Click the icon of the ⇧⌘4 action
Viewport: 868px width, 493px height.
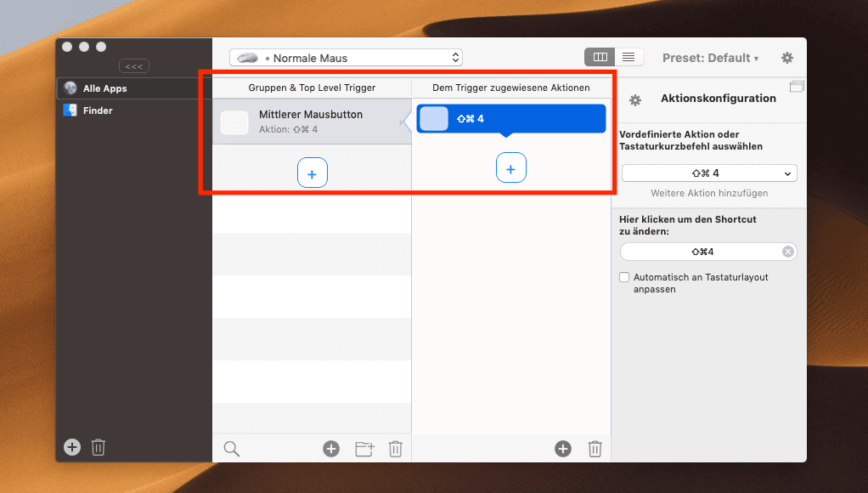[x=434, y=118]
